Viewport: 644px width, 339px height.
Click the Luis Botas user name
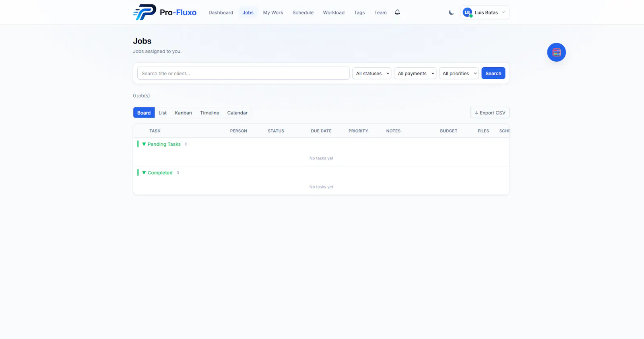click(x=486, y=12)
